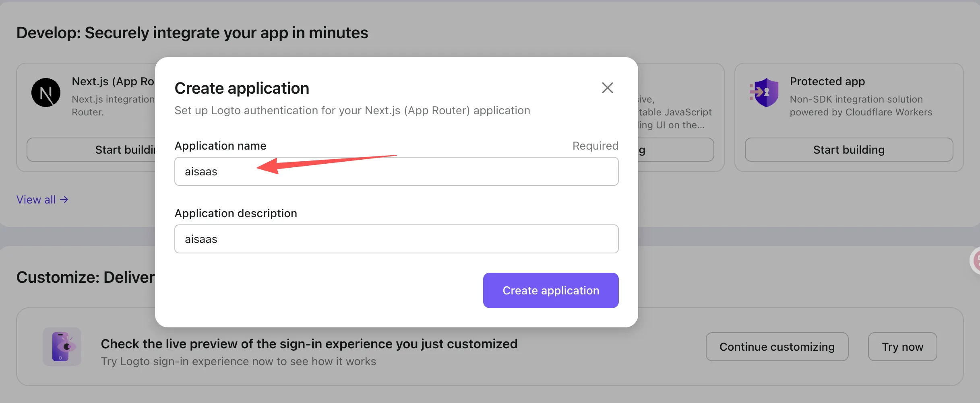This screenshot has width=980, height=403.
Task: Click Start building on Next.js card
Action: pyautogui.click(x=92, y=150)
